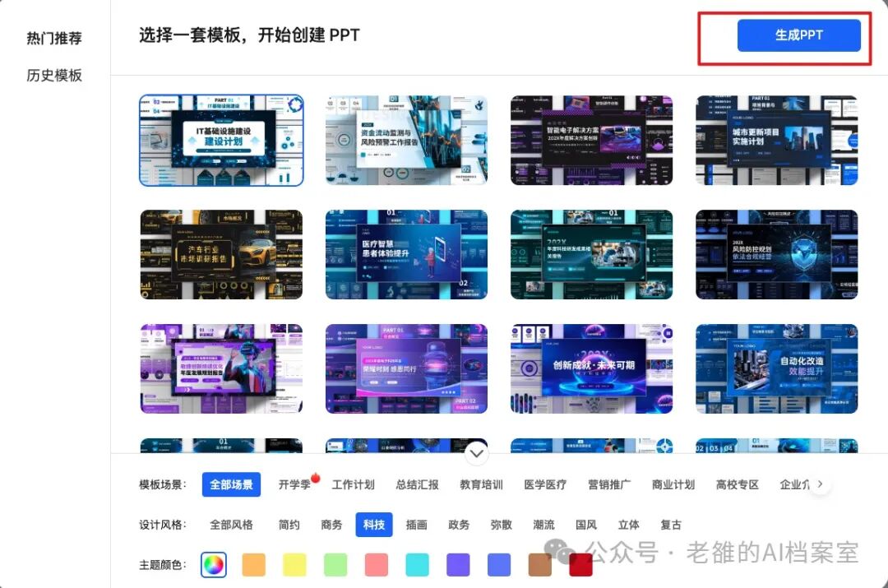Choose the light green theme color swatch
The image size is (888, 588).
pos(335,565)
